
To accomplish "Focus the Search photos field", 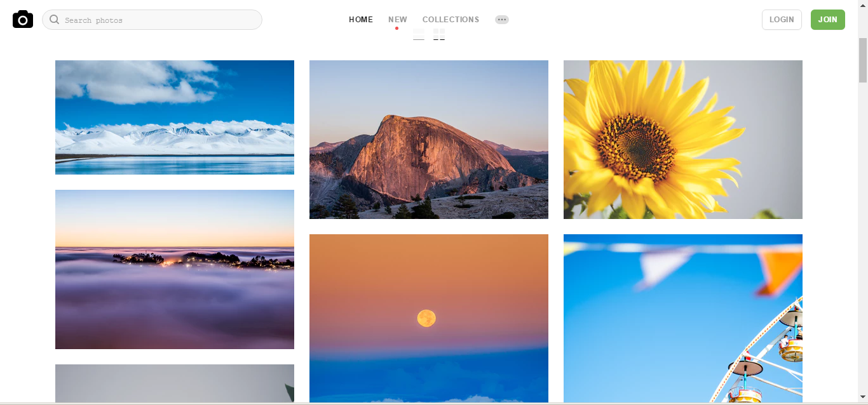I will [x=153, y=20].
